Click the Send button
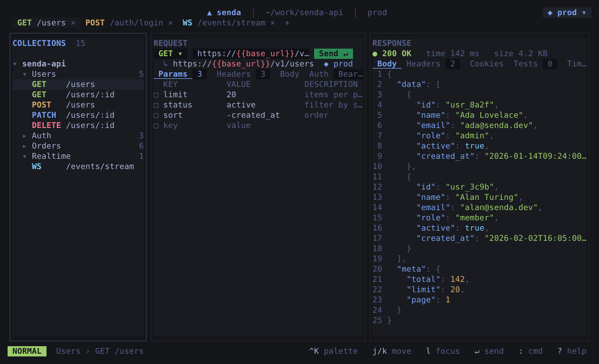 point(333,53)
